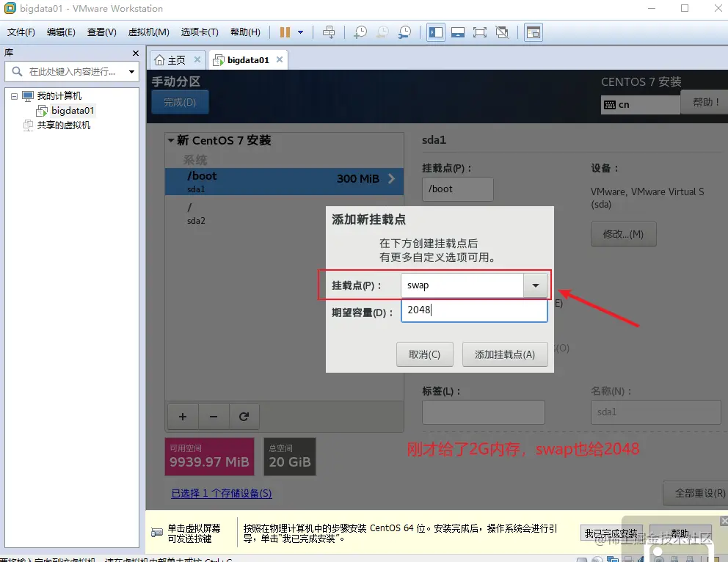This screenshot has width=728, height=562.
Task: Select bigdata01 in the library tree
Action: point(73,111)
